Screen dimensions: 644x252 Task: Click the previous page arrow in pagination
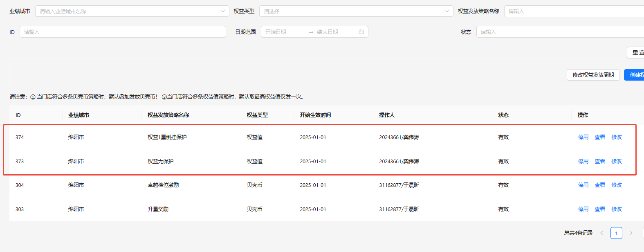pyautogui.click(x=601, y=233)
